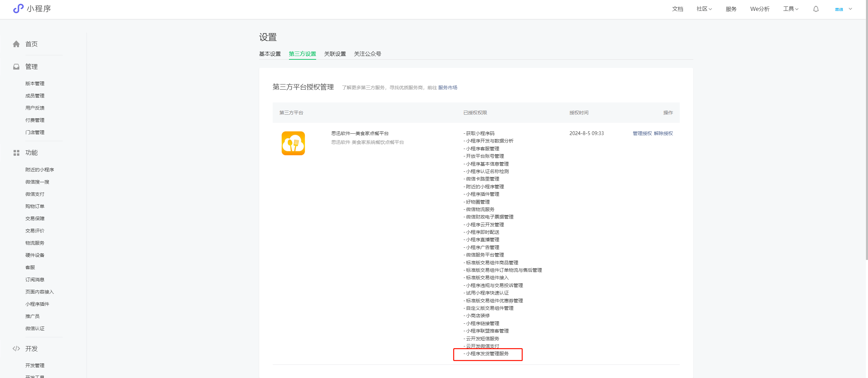Click the orange 美食家 platform app icon

[x=293, y=143]
